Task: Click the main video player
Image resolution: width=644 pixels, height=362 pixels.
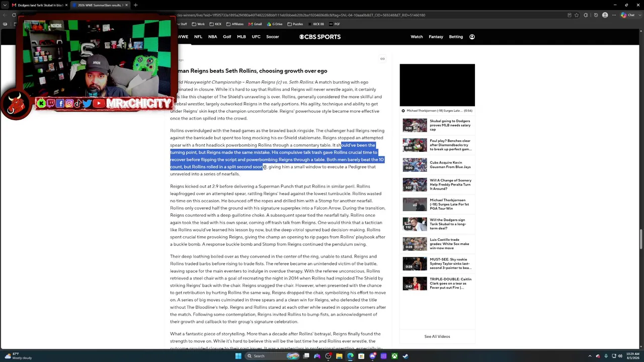Action: (437, 85)
